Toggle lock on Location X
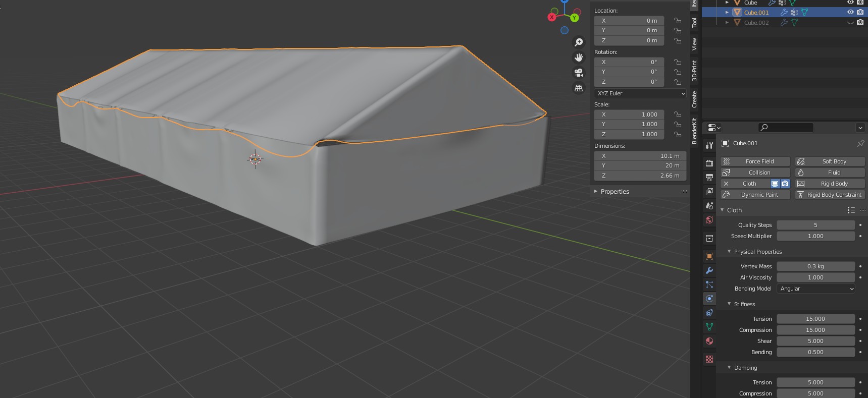This screenshot has width=868, height=398. (678, 21)
